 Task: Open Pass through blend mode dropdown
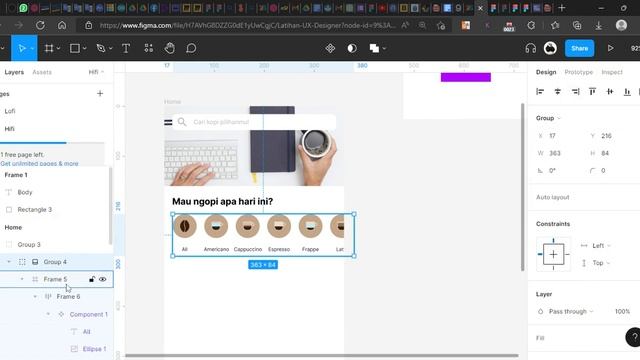pos(571,311)
